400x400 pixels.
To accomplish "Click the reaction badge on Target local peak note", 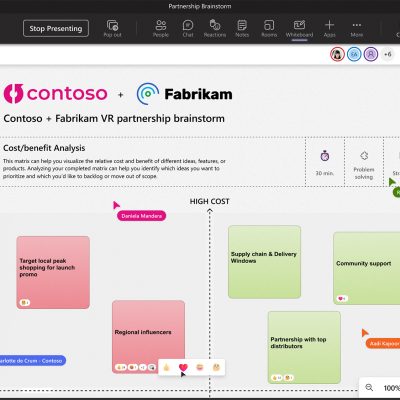I will coord(25,302).
